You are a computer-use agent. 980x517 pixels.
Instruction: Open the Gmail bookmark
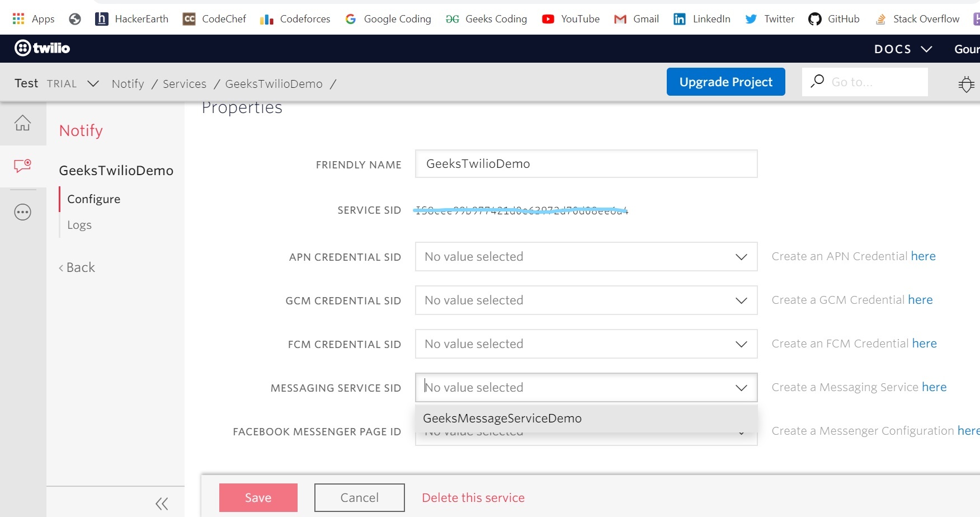pos(637,19)
